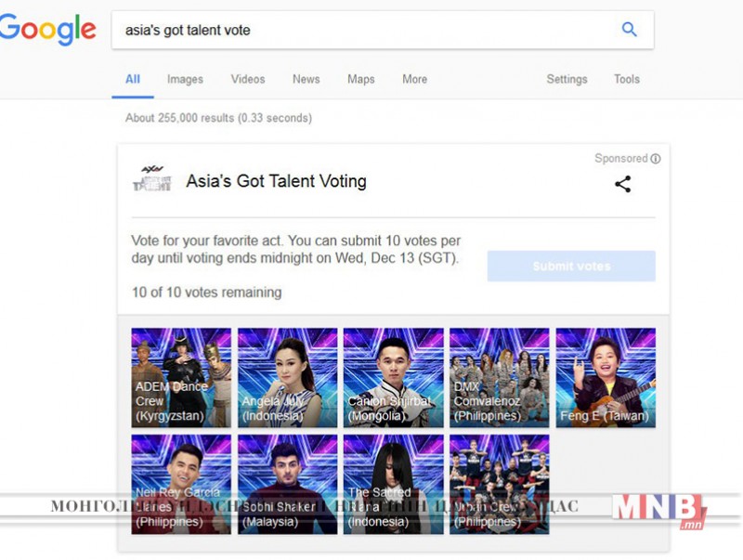The image size is (743, 560).
Task: Choose Canion Shijirbat (Mongolia) act
Action: 393,378
